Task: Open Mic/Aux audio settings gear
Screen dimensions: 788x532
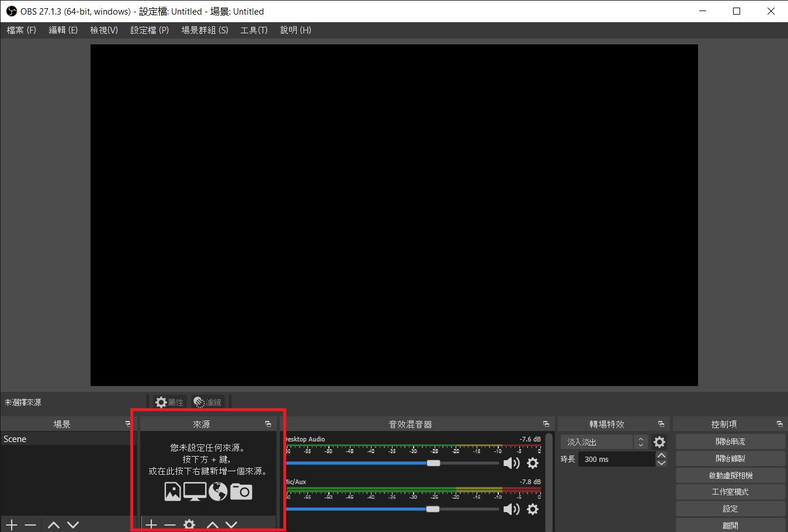Action: [532, 509]
